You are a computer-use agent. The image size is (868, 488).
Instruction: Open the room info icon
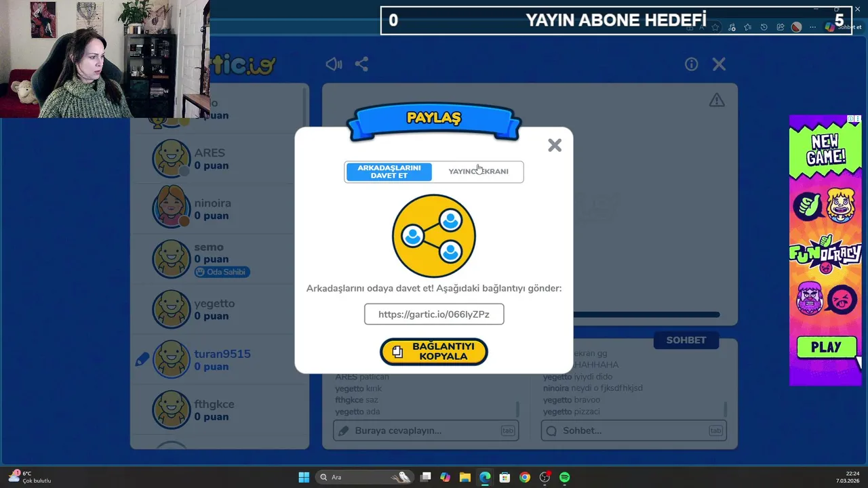point(691,64)
